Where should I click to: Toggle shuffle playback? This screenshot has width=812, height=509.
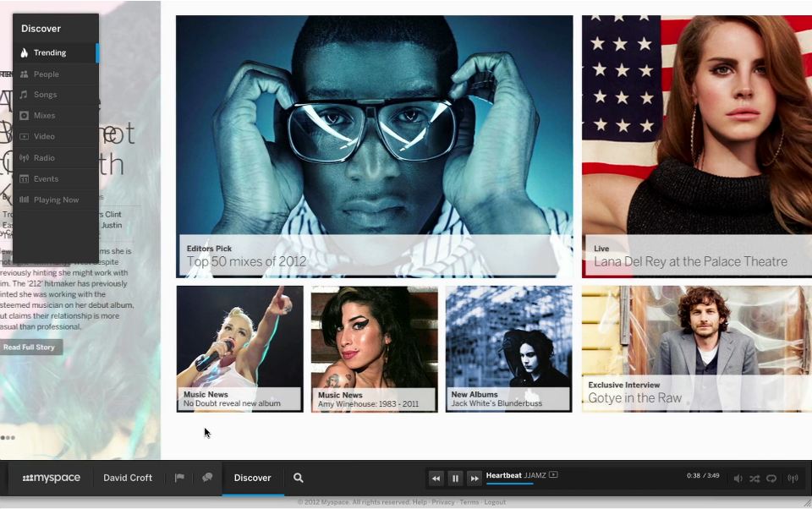point(754,479)
